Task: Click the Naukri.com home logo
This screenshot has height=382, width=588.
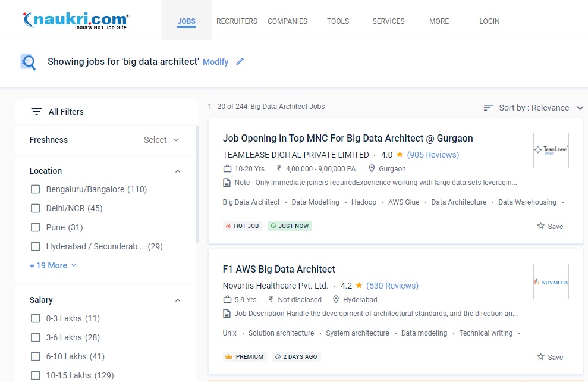Action: 75,21
